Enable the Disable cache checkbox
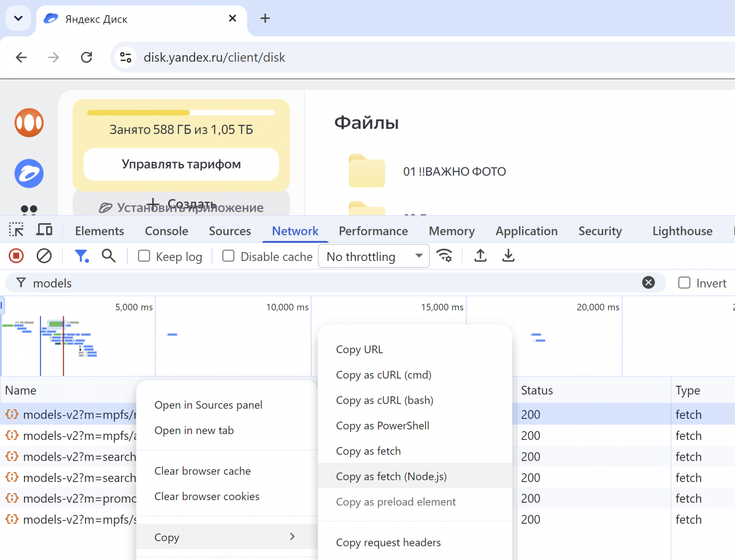 click(x=228, y=256)
